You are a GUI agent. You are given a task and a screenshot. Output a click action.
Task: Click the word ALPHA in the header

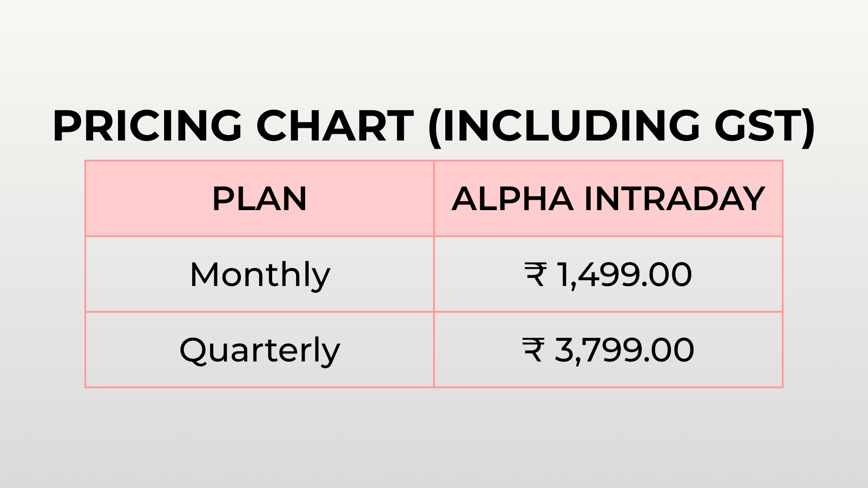[513, 199]
